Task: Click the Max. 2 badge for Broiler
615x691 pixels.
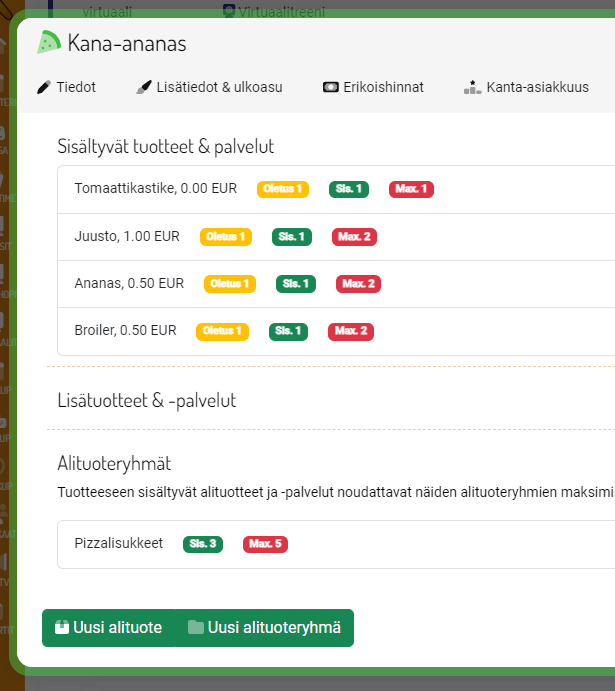Action: 351,331
